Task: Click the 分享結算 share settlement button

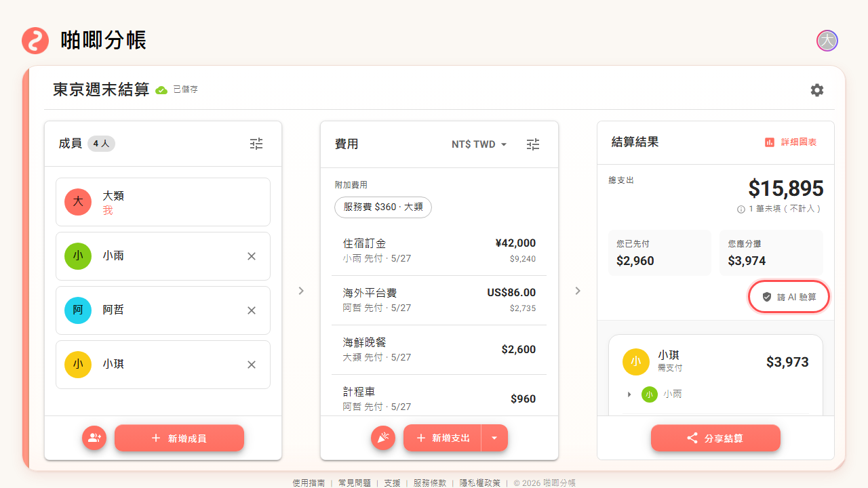Action: 715,438
